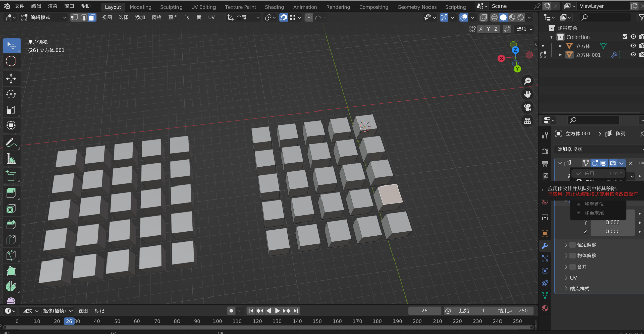Enable the 合并 checkbox
This screenshot has height=334, width=644.
pyautogui.click(x=573, y=267)
